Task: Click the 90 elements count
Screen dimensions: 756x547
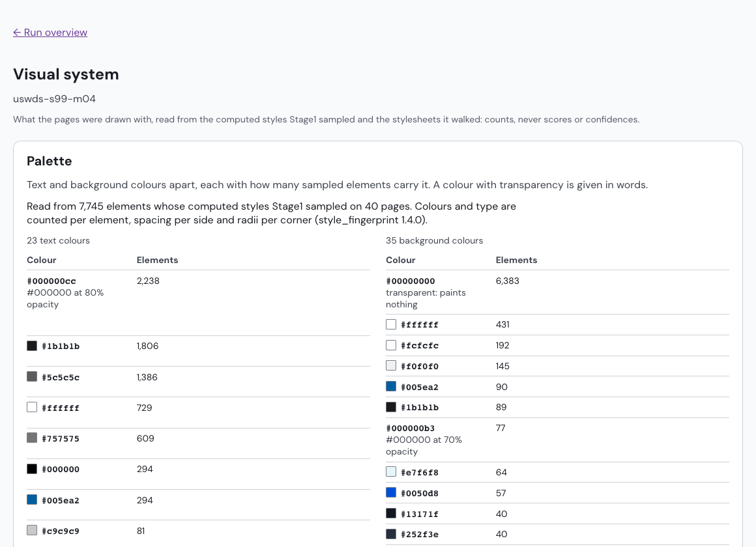Action: point(501,387)
